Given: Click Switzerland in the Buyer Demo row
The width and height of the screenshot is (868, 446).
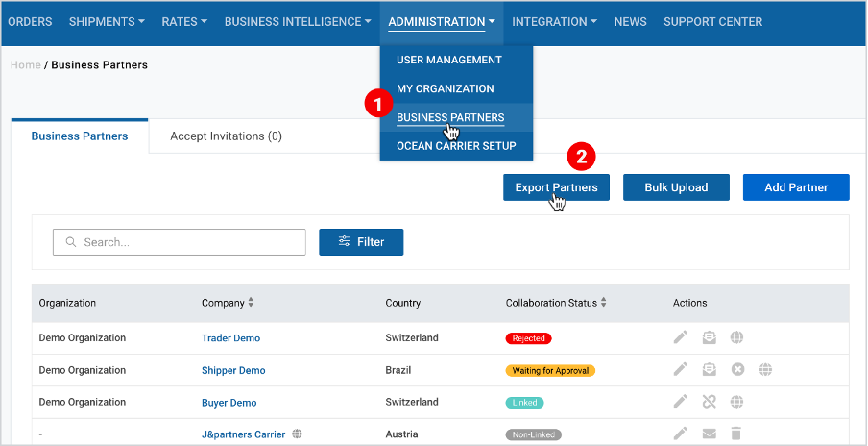Looking at the screenshot, I should click(x=412, y=402).
